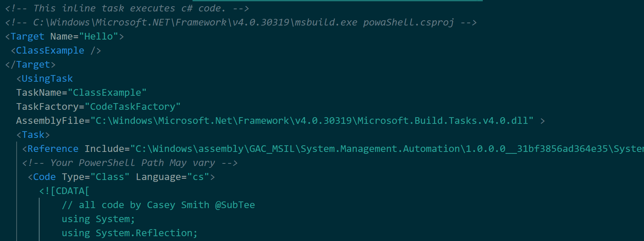644x241 pixels.
Task: Click the "CodeTaskFactory" string
Action: point(133,107)
